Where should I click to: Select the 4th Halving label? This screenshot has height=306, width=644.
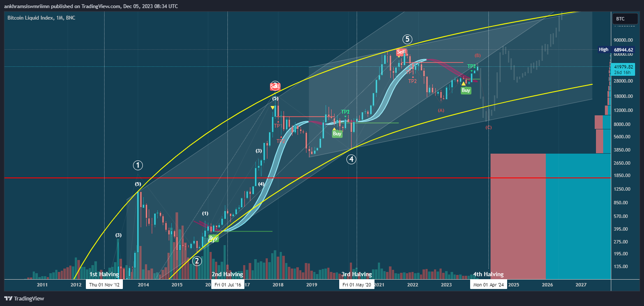coord(488,275)
